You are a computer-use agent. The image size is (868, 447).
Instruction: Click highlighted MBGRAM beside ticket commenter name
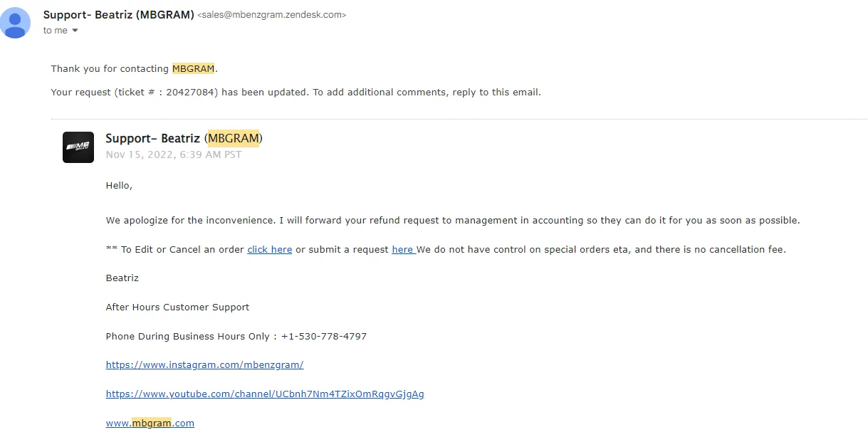click(234, 138)
